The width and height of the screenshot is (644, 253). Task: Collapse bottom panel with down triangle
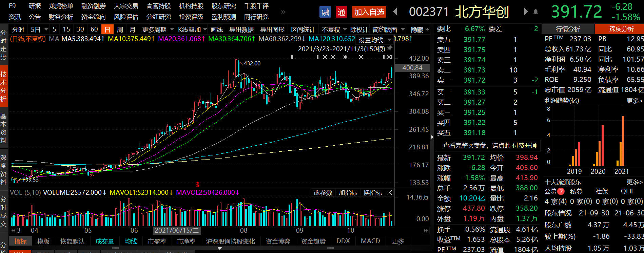click(x=220, y=248)
